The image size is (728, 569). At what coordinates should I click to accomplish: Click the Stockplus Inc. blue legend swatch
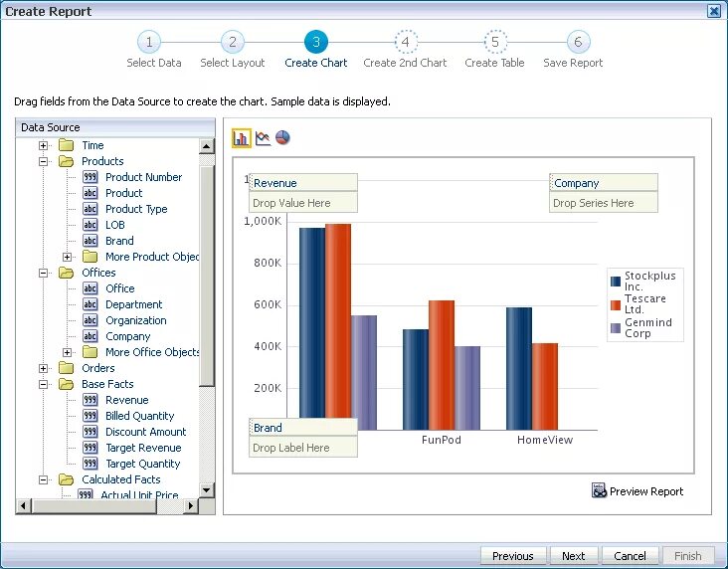pyautogui.click(x=616, y=281)
